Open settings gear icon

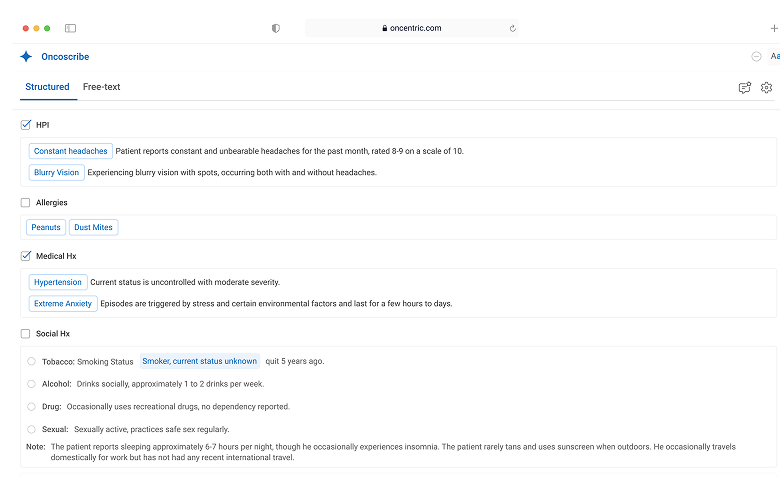click(x=766, y=88)
